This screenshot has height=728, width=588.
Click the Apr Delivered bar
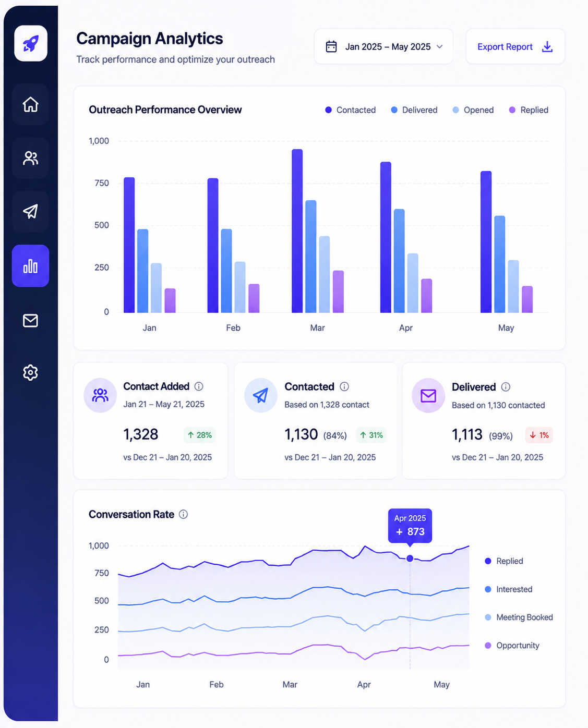(399, 261)
